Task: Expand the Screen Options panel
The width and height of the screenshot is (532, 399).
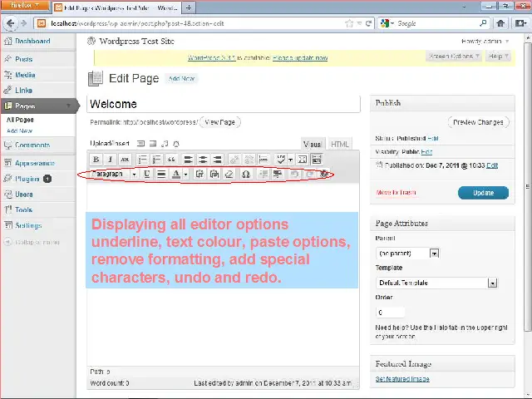Action: 454,57
